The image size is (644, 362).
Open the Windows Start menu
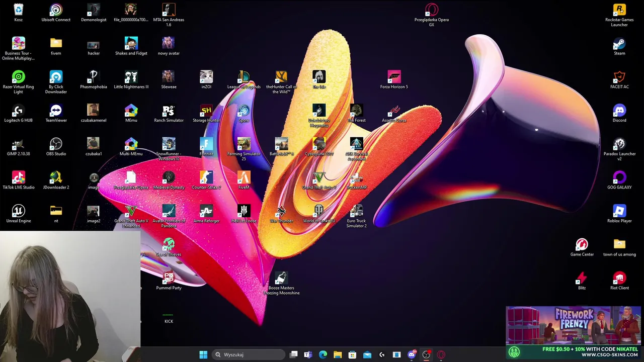tap(203, 354)
